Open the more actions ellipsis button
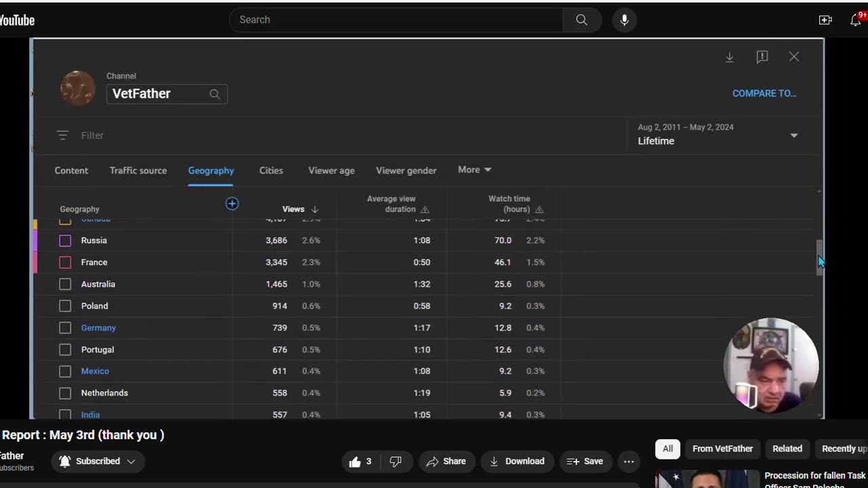This screenshot has width=868, height=488. coord(629,462)
